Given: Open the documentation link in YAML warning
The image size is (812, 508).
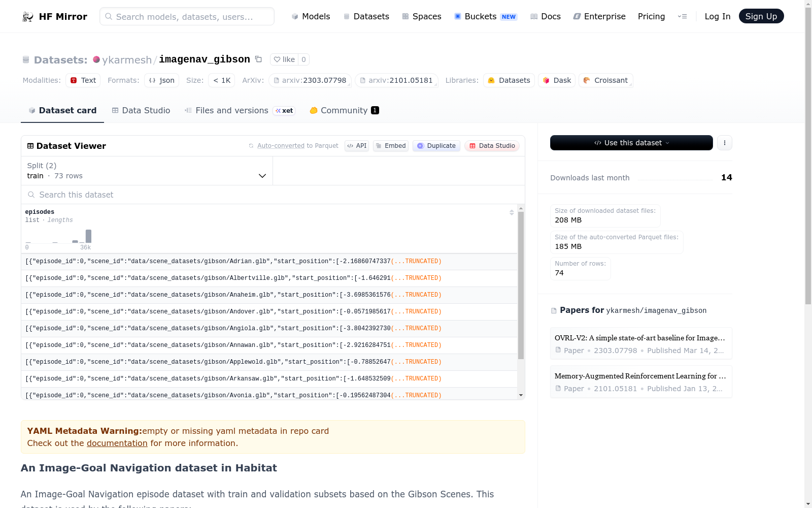Looking at the screenshot, I should 117,443.
